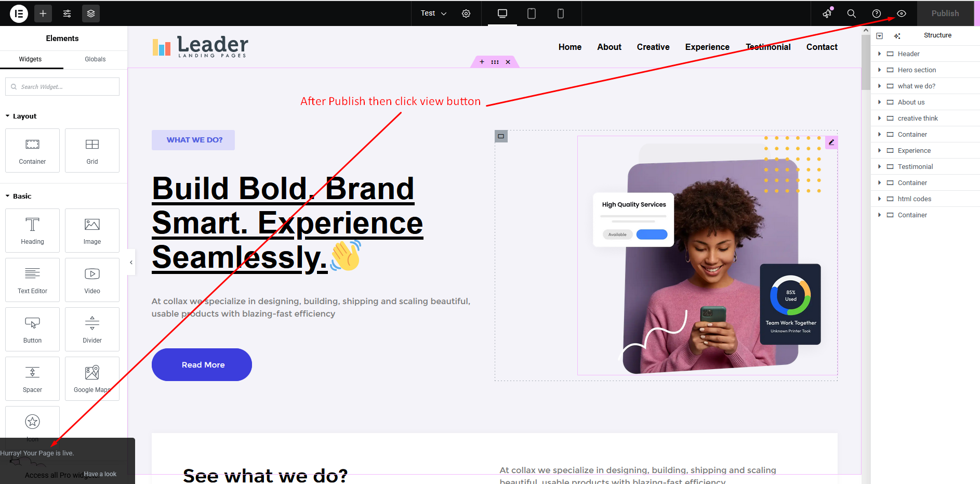
Task: Click the Experience nav menu item
Action: click(707, 47)
